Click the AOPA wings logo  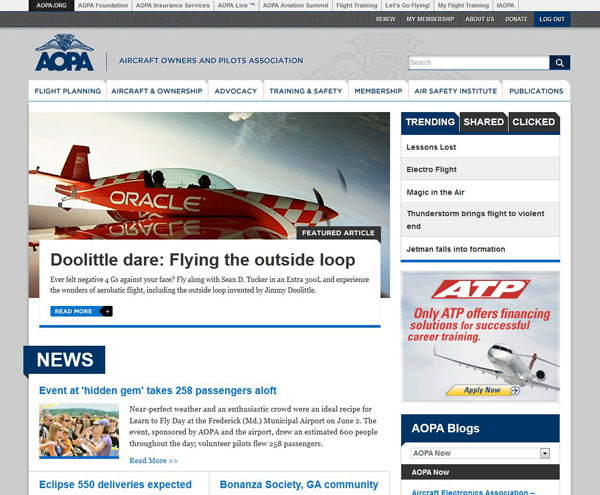click(x=64, y=56)
